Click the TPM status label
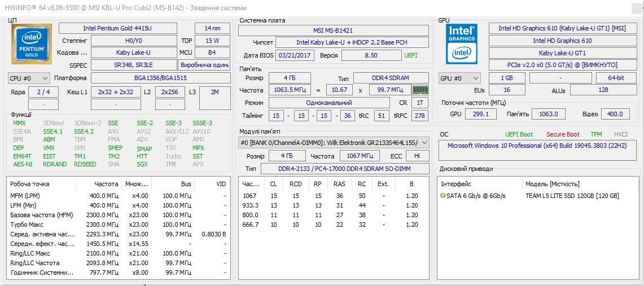The height and width of the screenshot is (286, 644). [x=596, y=134]
